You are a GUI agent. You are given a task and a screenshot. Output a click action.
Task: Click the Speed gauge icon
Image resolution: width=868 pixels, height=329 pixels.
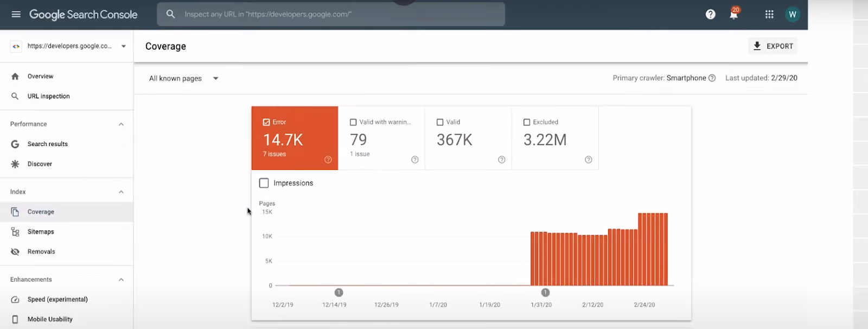pos(15,300)
